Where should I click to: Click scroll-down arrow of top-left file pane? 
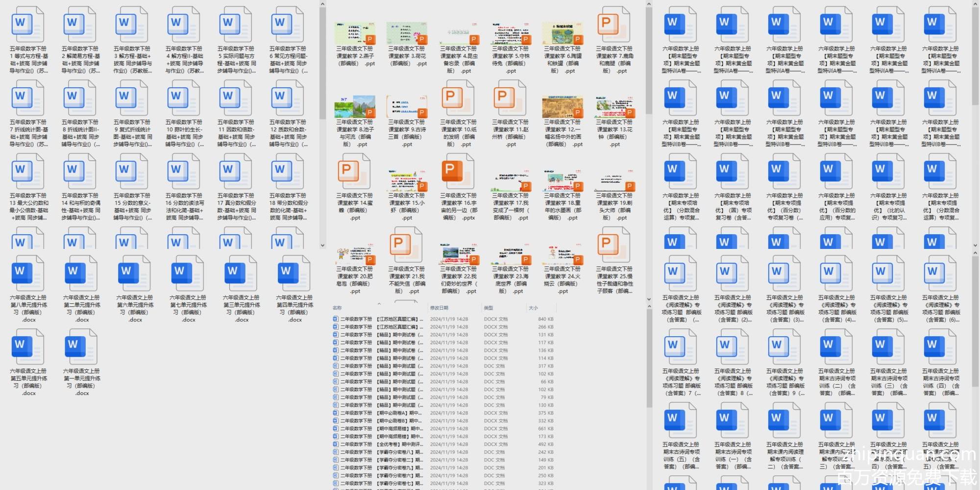click(322, 245)
